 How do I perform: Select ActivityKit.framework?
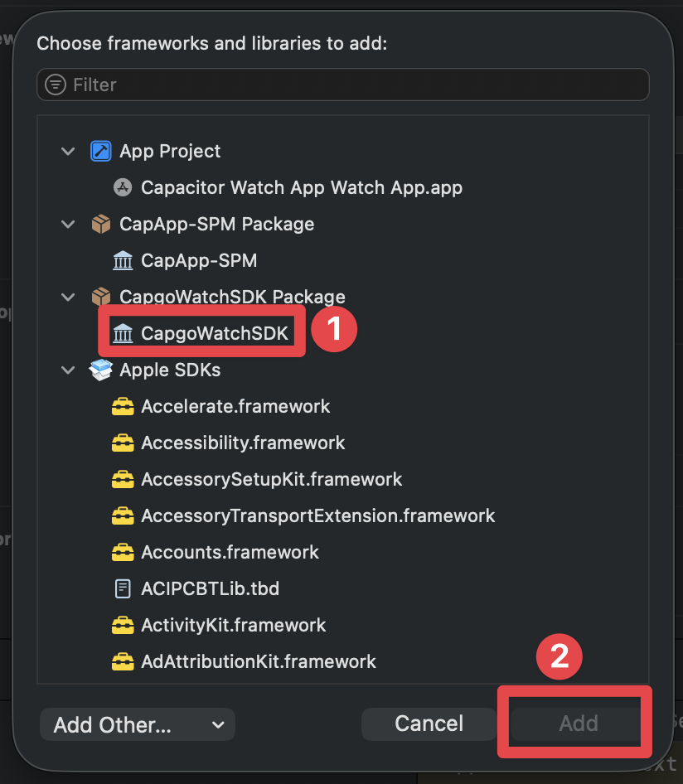pyautogui.click(x=234, y=626)
